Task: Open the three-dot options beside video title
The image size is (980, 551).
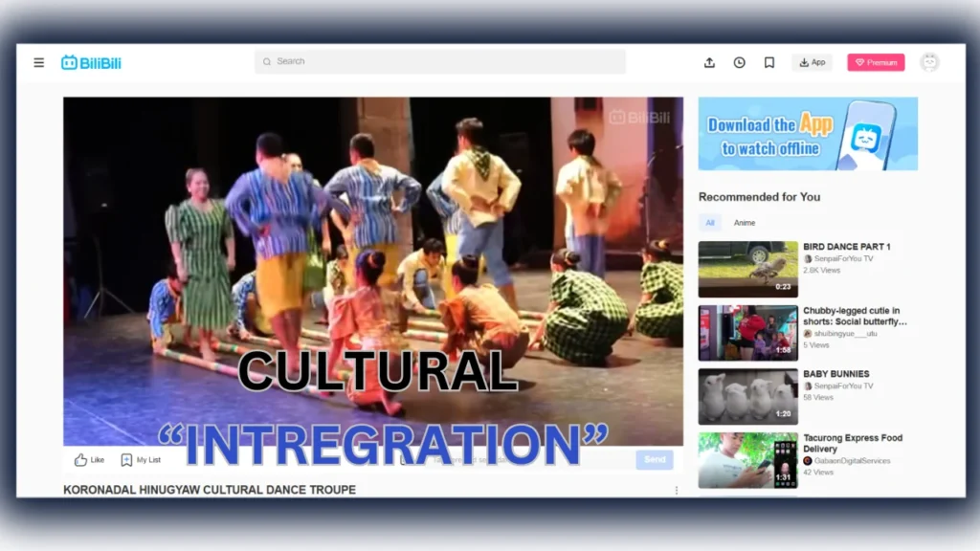Action: [677, 491]
